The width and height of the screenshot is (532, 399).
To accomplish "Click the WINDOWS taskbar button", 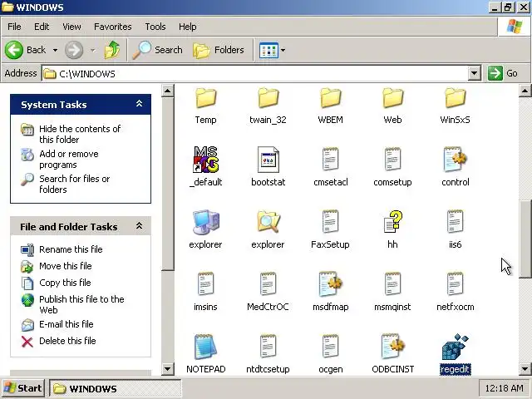I will pos(116,388).
